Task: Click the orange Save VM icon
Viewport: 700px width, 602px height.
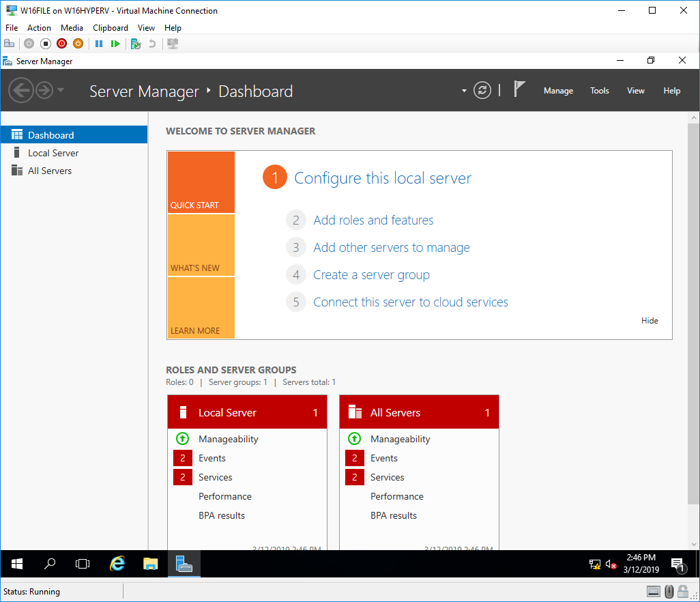Action: point(78,44)
